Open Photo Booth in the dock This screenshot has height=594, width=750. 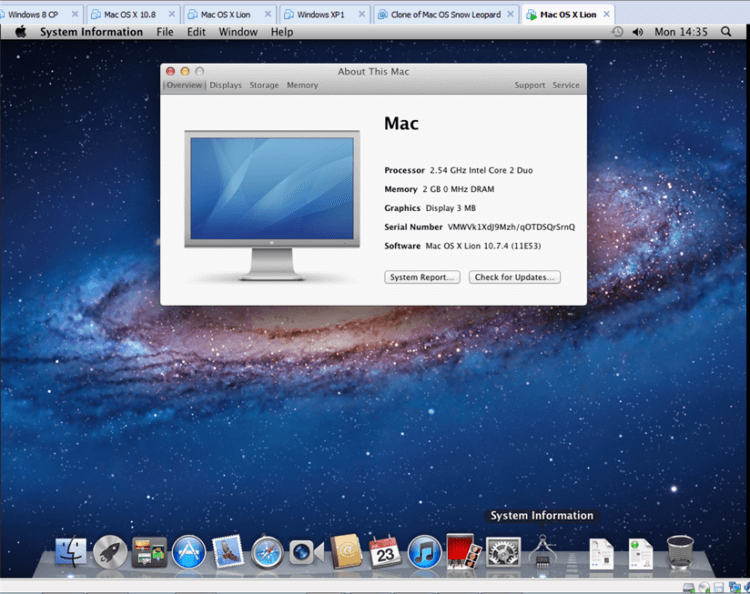(x=463, y=551)
